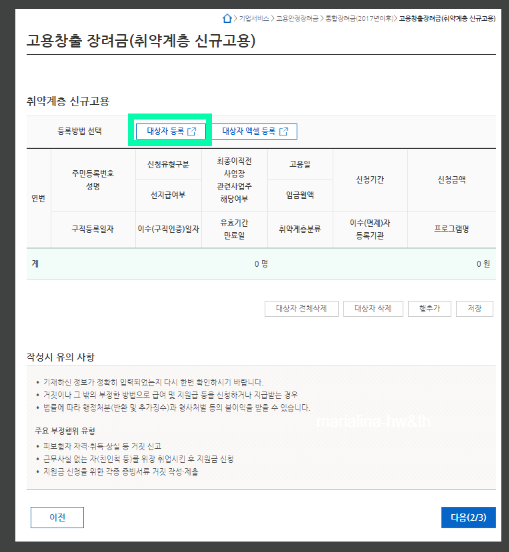The height and width of the screenshot is (552, 509).
Task: Click the 행추가 button
Action: (x=429, y=309)
